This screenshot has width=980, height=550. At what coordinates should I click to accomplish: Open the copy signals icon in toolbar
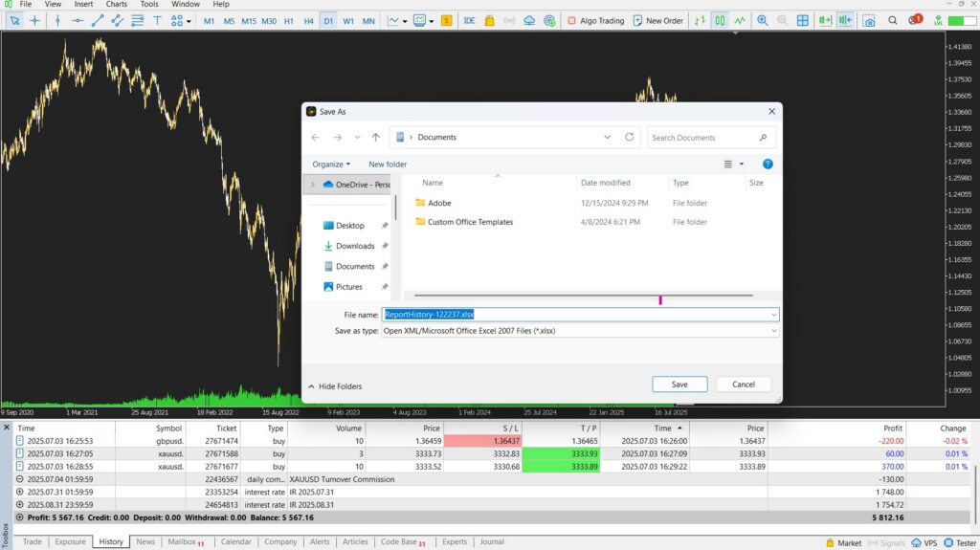(x=549, y=21)
